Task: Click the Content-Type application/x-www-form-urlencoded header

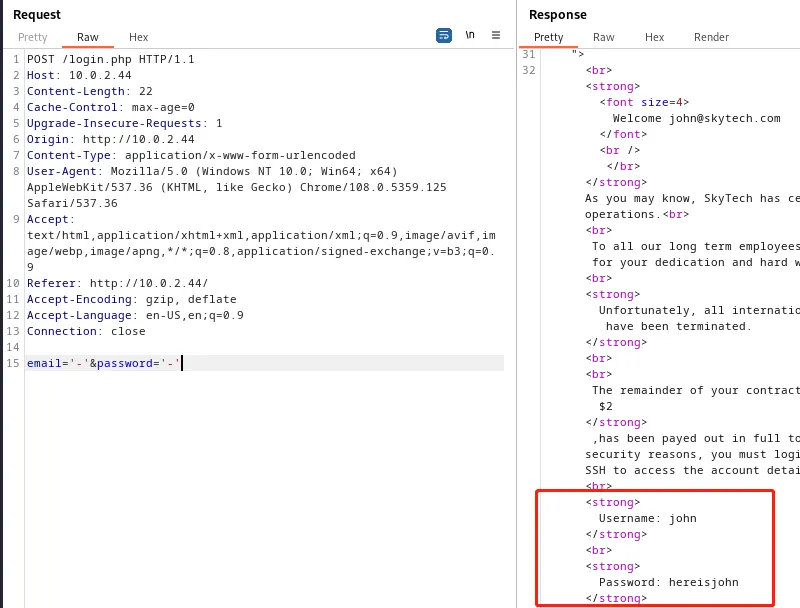Action: 191,155
